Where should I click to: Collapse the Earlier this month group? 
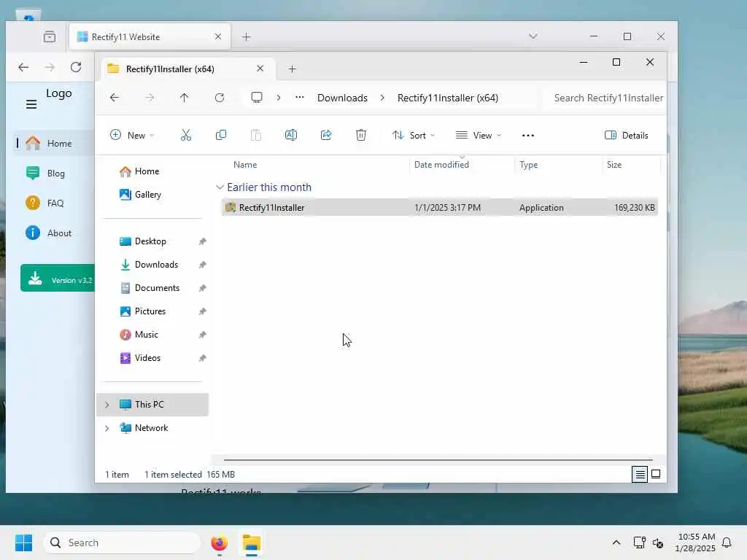220,187
